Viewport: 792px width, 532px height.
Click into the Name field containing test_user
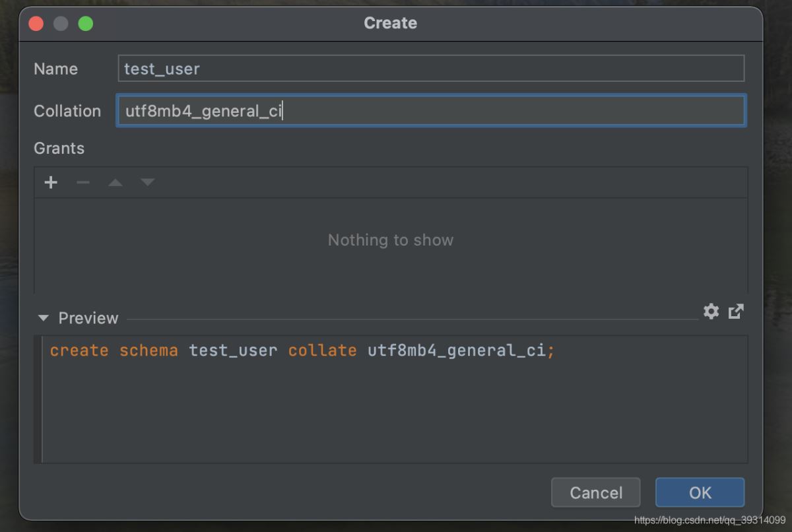430,69
